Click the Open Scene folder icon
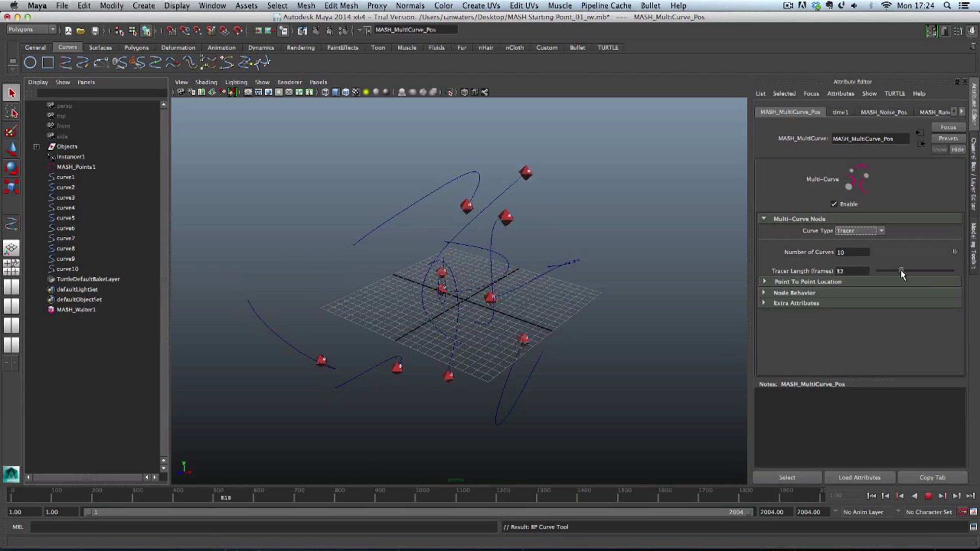The height and width of the screenshot is (551, 980). [80, 31]
